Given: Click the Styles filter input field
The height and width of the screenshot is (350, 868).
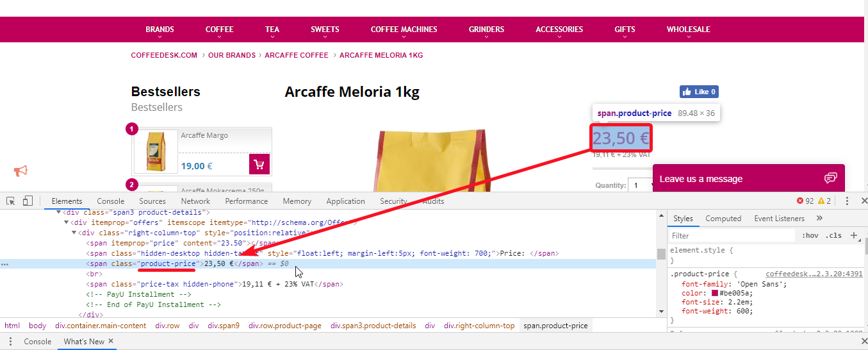Looking at the screenshot, I should [x=732, y=236].
